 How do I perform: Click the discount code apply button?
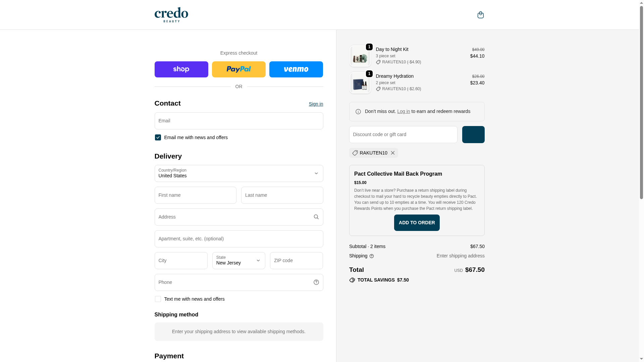coord(473,134)
